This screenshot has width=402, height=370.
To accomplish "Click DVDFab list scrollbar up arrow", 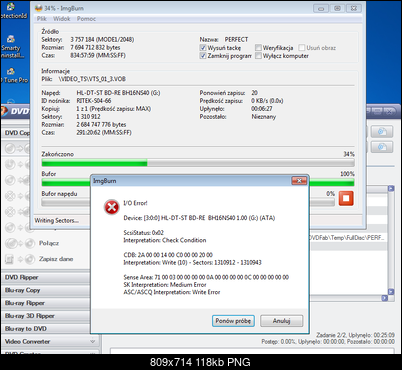I will [391, 189].
